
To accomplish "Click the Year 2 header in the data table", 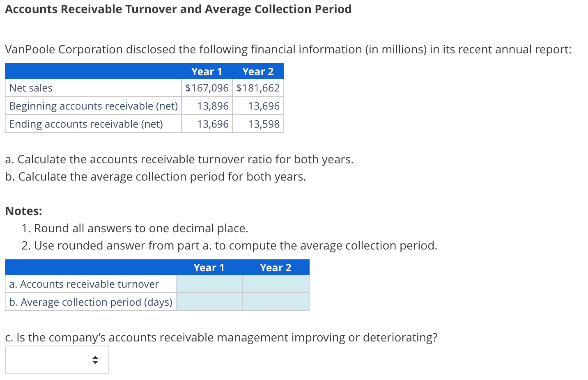I will coord(258,71).
